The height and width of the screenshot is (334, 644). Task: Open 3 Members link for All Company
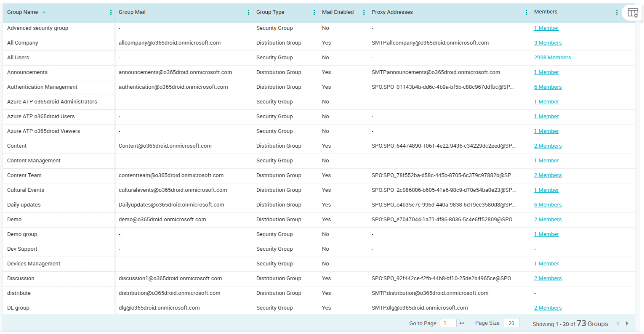pos(548,43)
